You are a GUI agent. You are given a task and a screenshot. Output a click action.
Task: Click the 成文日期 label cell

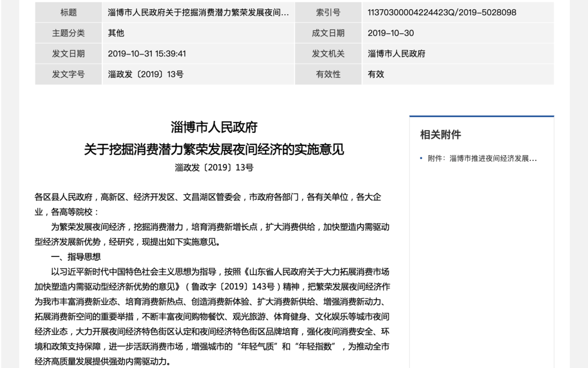coord(328,33)
